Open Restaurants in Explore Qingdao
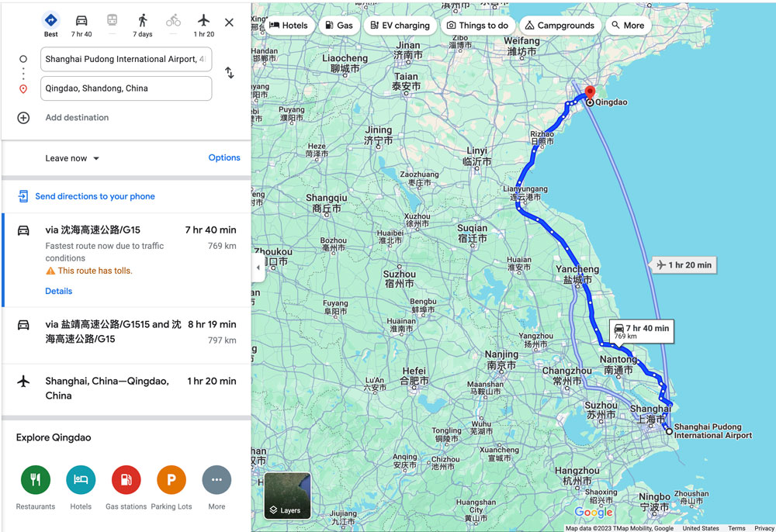776x532 pixels. [x=36, y=479]
